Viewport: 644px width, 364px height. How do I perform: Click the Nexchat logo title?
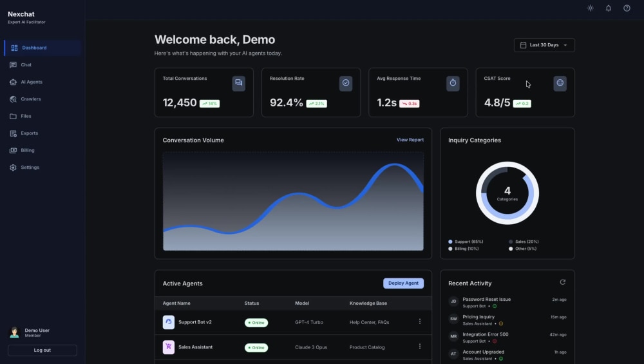[x=21, y=14]
